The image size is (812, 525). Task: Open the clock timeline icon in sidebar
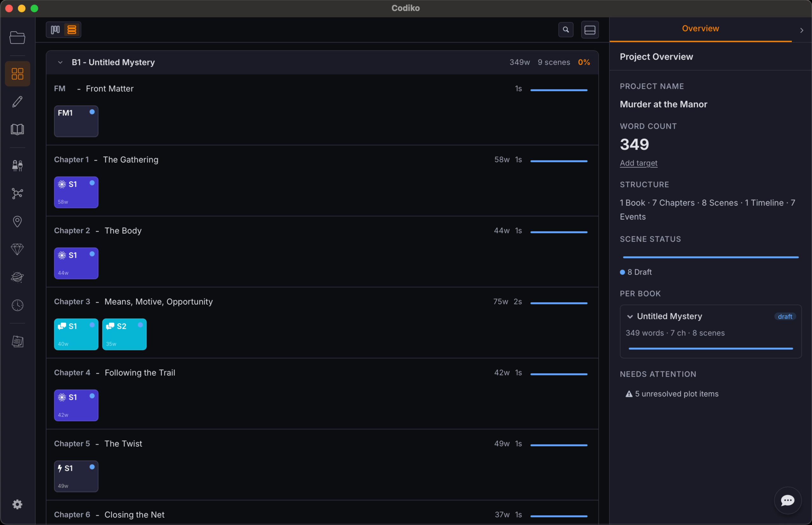pos(17,305)
